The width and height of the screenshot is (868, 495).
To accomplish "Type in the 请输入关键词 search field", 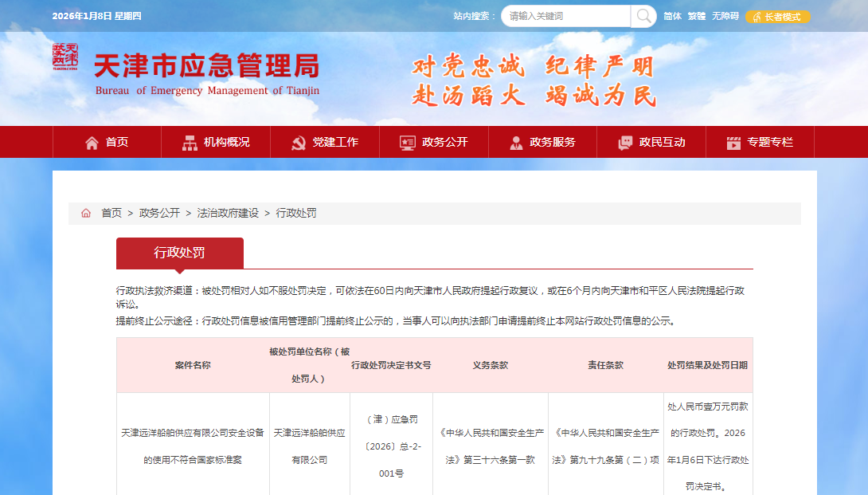I will coord(567,16).
